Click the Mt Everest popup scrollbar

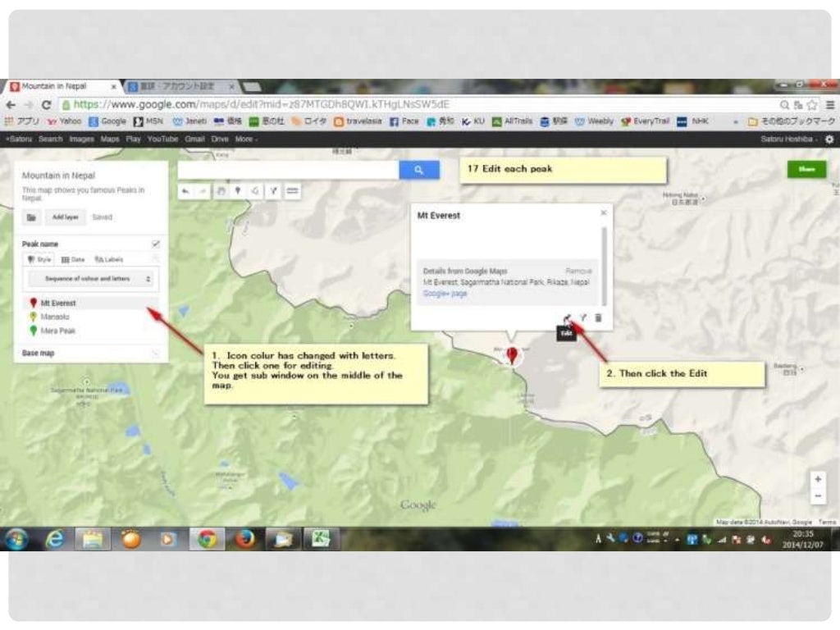tap(605, 267)
